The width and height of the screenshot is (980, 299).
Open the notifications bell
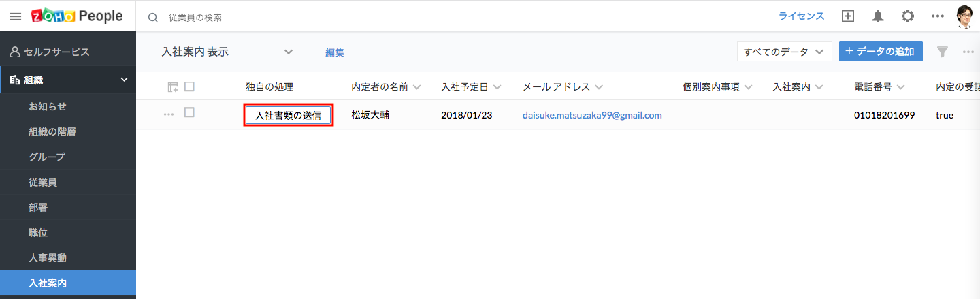pos(878,16)
